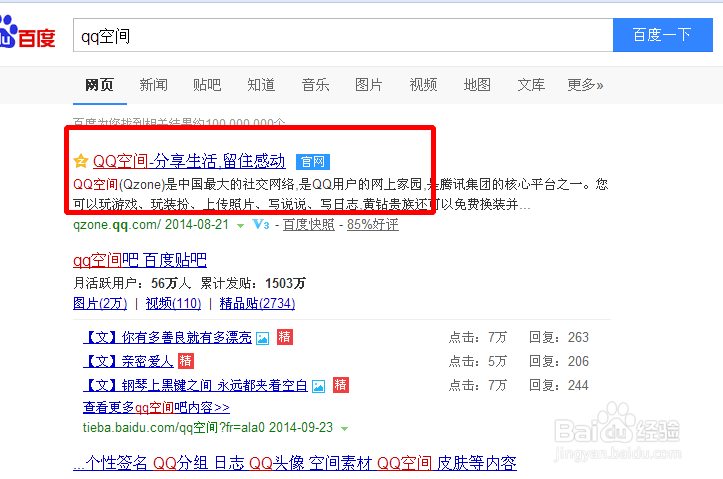
Task: Click the 累计发贴:1503万 text
Action: click(x=253, y=283)
